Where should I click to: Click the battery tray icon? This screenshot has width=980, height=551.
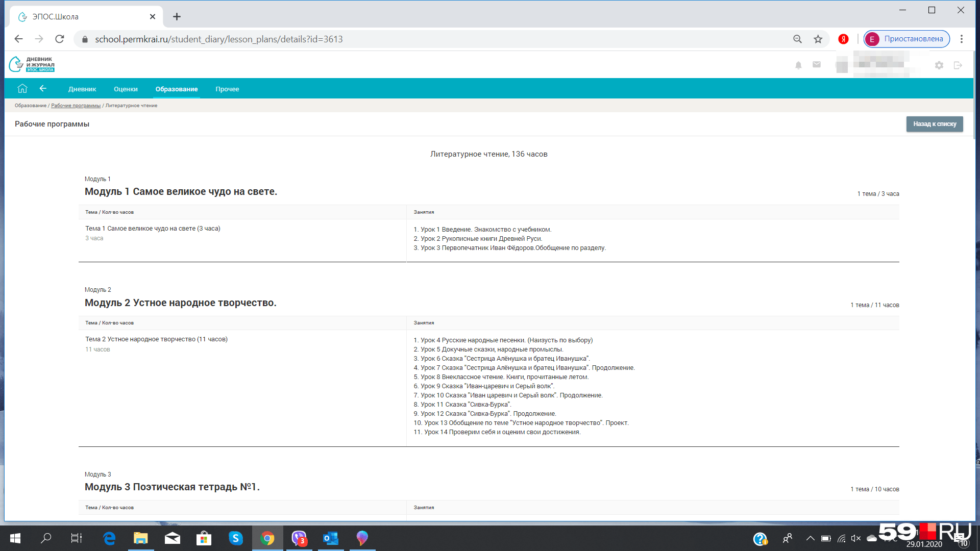(826, 538)
